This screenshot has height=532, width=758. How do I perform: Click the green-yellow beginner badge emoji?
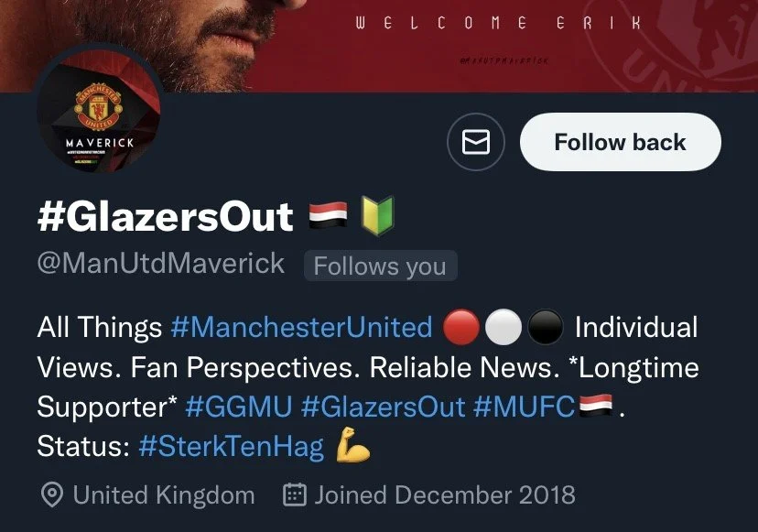coord(378,215)
